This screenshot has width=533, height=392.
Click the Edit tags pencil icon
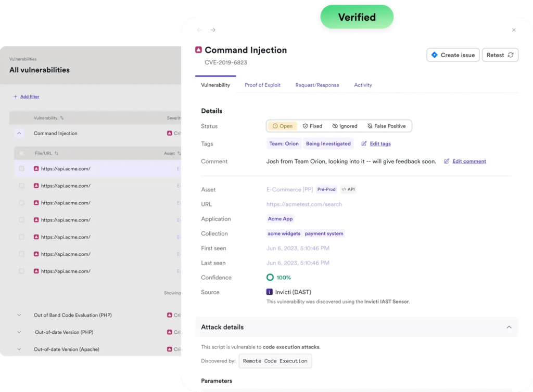click(x=364, y=143)
